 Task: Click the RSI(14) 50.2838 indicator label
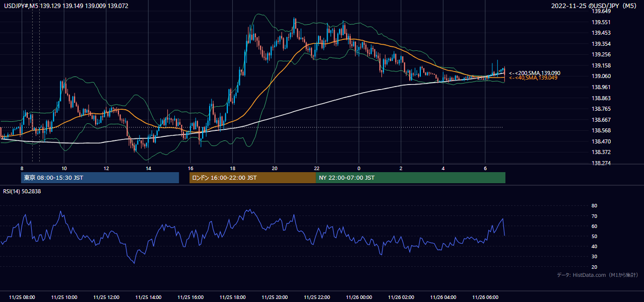pos(22,191)
